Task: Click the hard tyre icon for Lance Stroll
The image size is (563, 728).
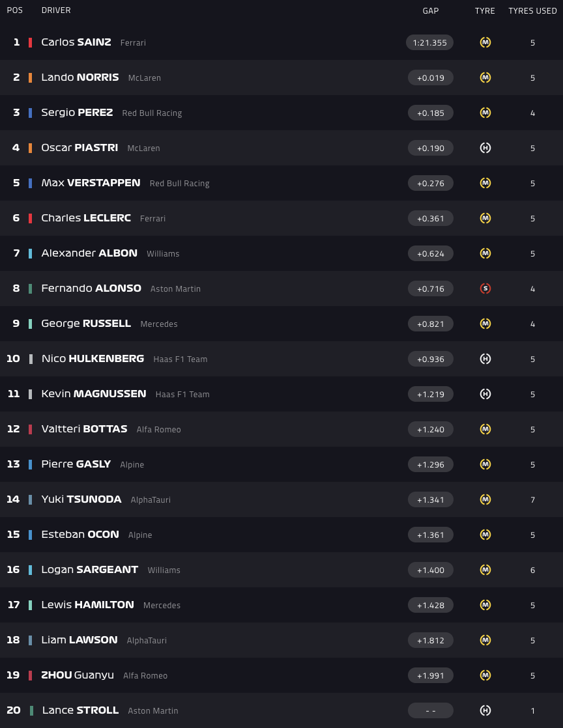Action: (x=485, y=710)
